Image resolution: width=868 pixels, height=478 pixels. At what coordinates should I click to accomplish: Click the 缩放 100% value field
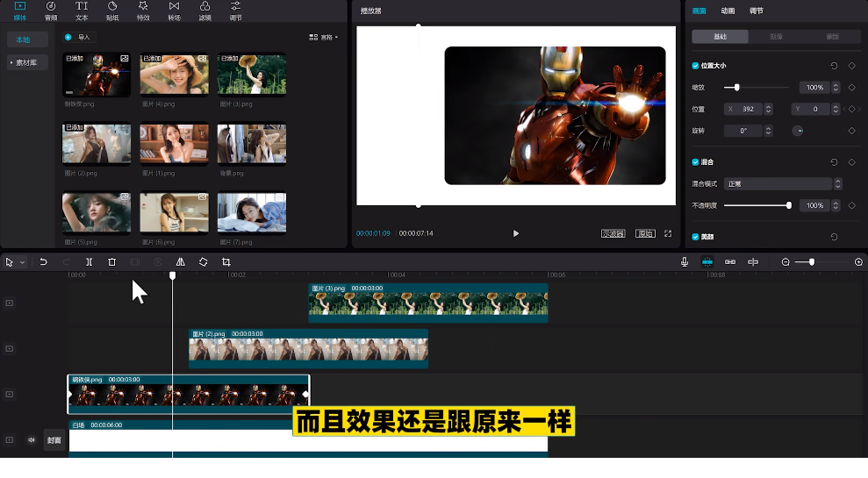[814, 88]
